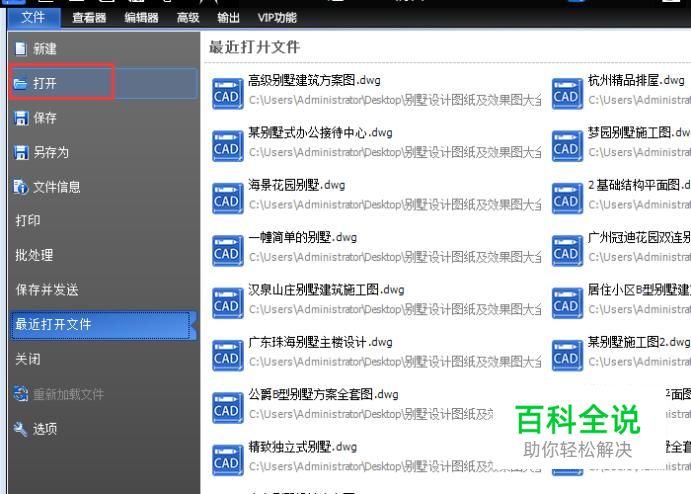Choose 关闭 in the file menu
Image resolution: width=691 pixels, height=494 pixels.
28,359
